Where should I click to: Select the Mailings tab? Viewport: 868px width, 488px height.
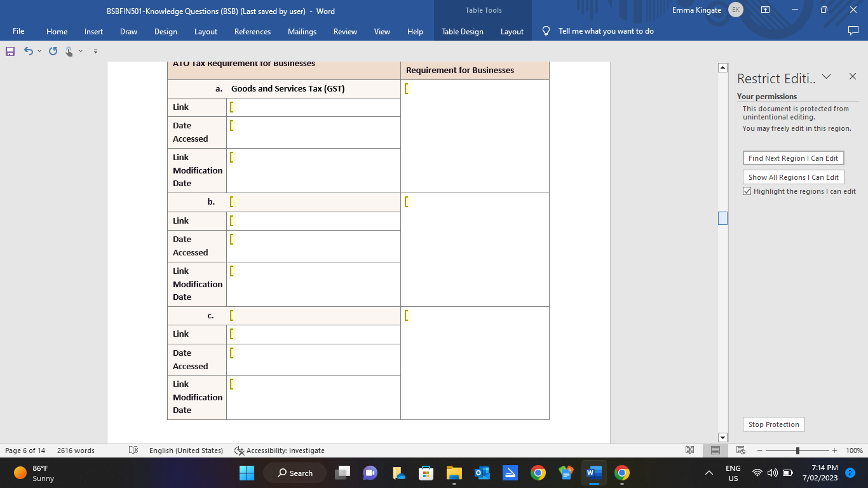[x=302, y=31]
